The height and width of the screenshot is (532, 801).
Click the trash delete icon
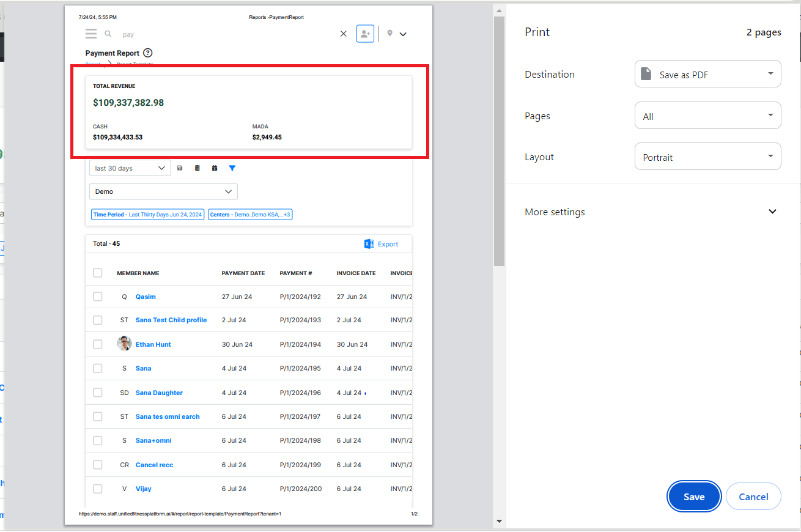tap(197, 168)
